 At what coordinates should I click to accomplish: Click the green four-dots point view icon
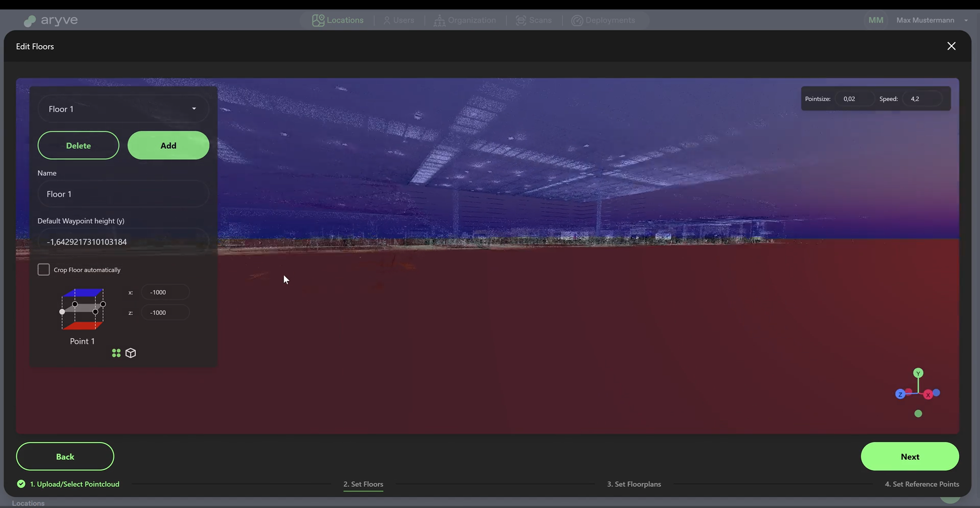(x=116, y=353)
